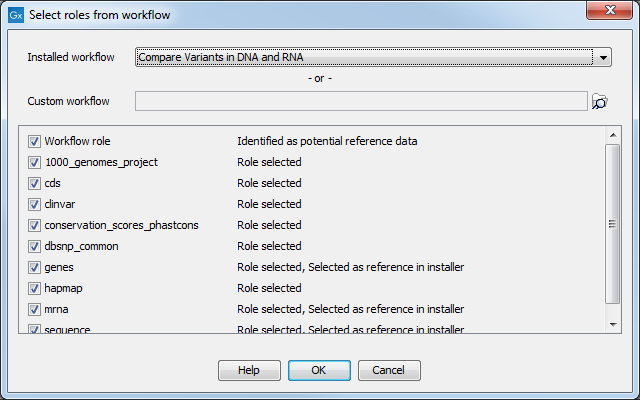
Task: Click the Cancel button
Action: (x=389, y=370)
